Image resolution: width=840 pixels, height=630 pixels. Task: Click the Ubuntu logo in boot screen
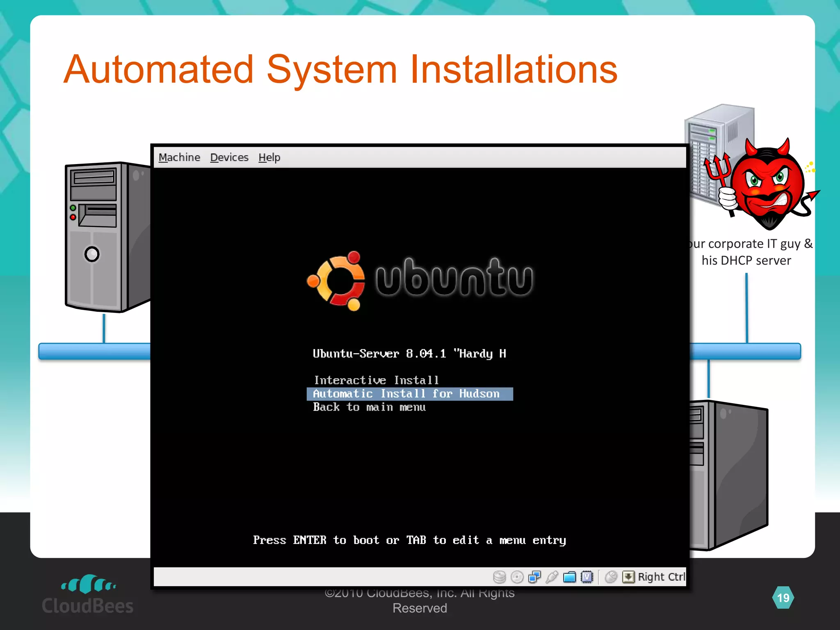pyautogui.click(x=420, y=281)
